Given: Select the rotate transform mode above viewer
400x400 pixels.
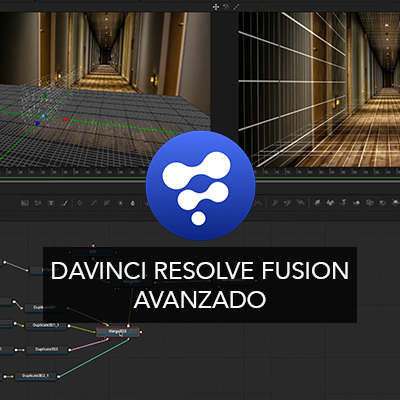Looking at the screenshot, I should [226, 7].
